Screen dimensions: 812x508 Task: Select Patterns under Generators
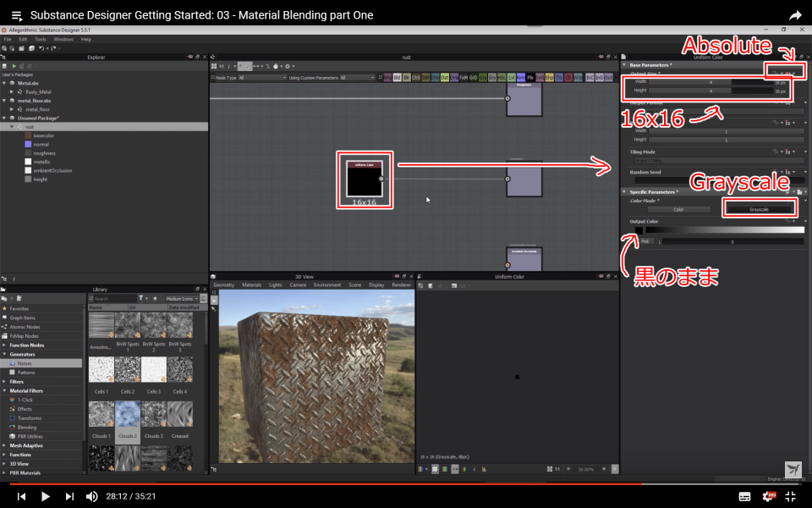click(x=26, y=373)
